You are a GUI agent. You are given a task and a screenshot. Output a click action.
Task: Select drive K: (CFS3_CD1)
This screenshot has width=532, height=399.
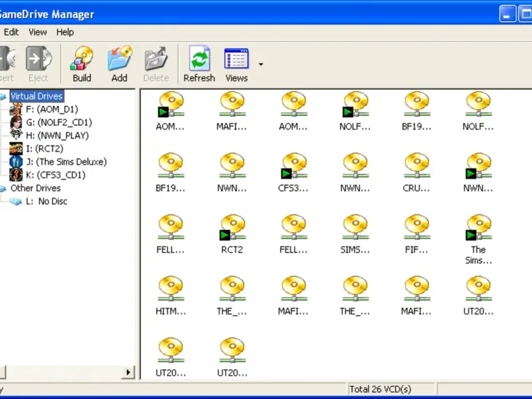pos(56,175)
